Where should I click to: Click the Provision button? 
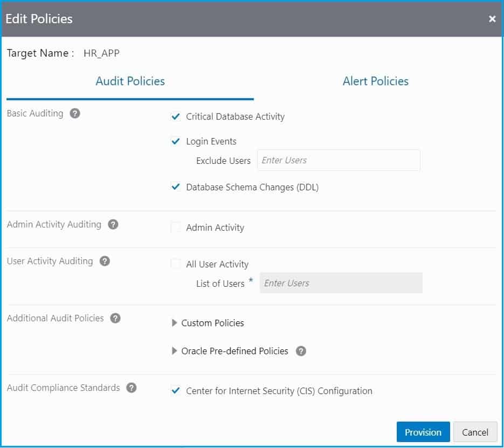pos(423,432)
